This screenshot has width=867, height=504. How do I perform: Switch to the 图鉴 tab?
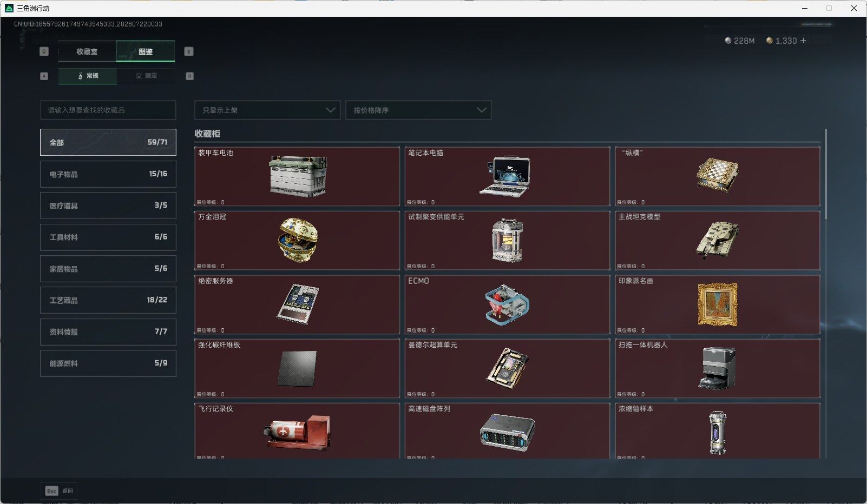click(x=146, y=51)
